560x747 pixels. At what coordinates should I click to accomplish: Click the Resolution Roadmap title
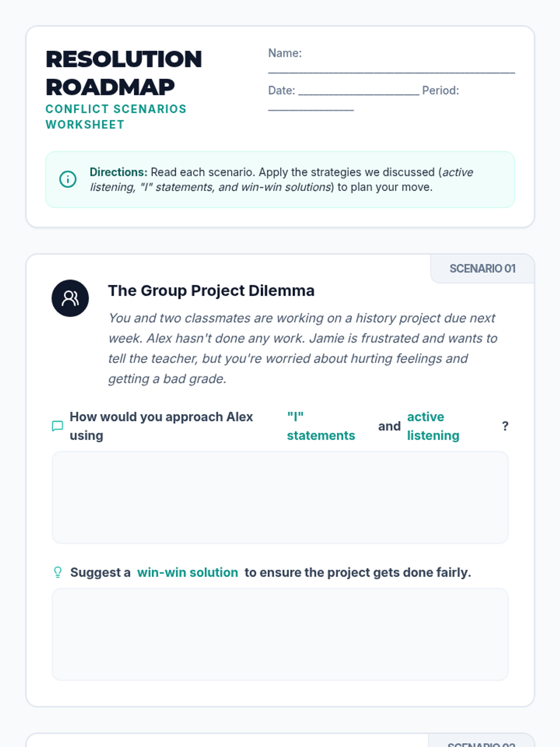(124, 73)
